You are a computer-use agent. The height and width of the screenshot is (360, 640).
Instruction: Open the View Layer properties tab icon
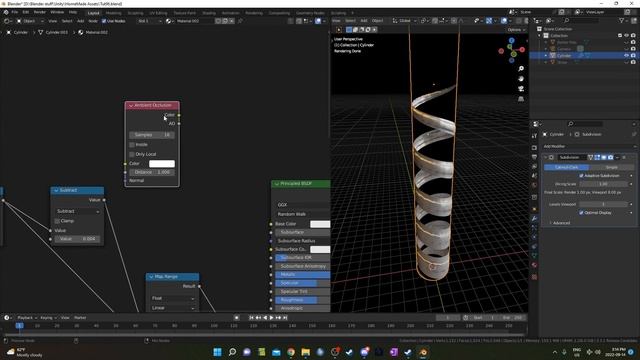coord(534,167)
